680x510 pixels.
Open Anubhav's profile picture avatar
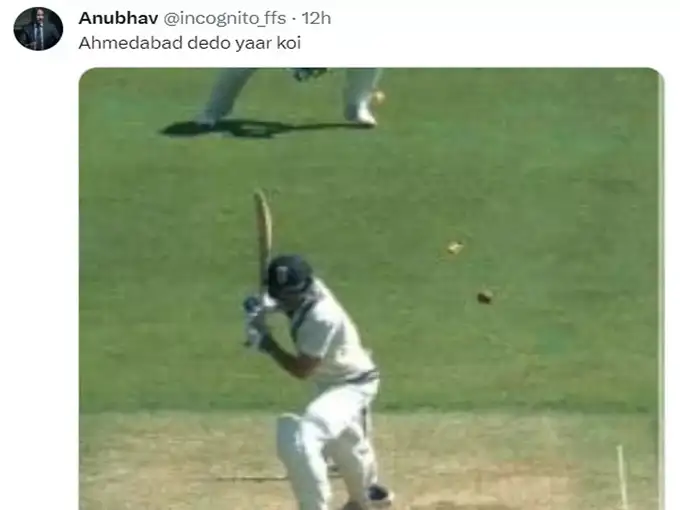click(x=38, y=29)
